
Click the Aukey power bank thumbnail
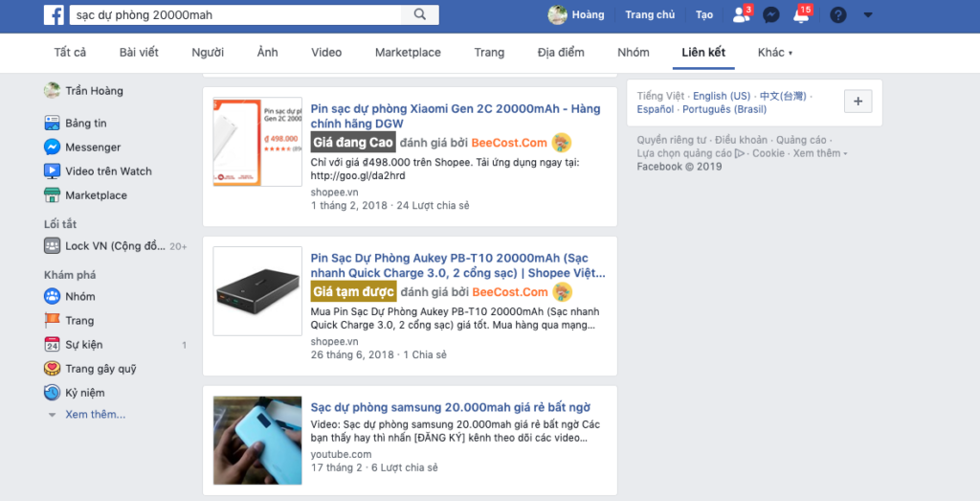(x=257, y=291)
